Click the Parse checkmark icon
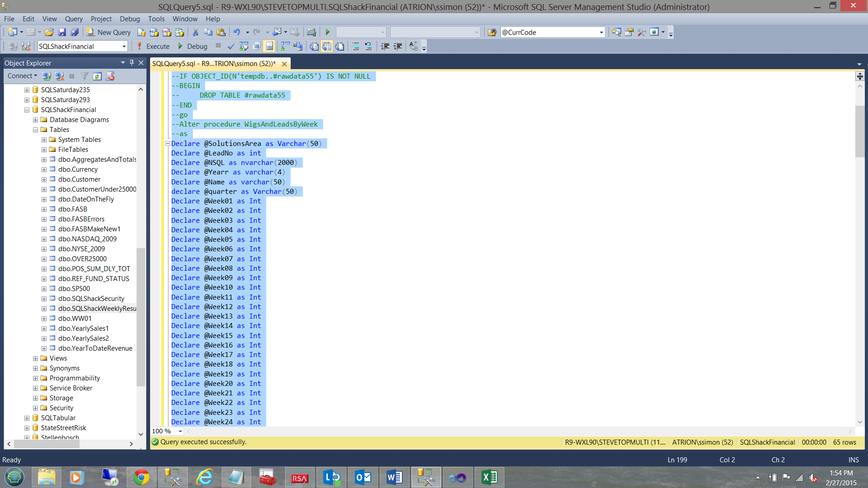868x488 pixels. pyautogui.click(x=231, y=46)
